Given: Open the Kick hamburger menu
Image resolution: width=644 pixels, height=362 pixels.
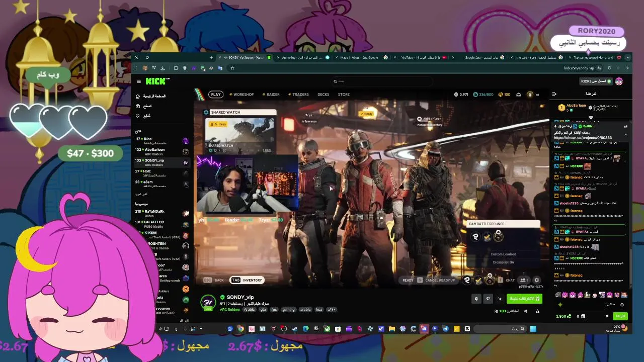Looking at the screenshot, I should pyautogui.click(x=138, y=81).
